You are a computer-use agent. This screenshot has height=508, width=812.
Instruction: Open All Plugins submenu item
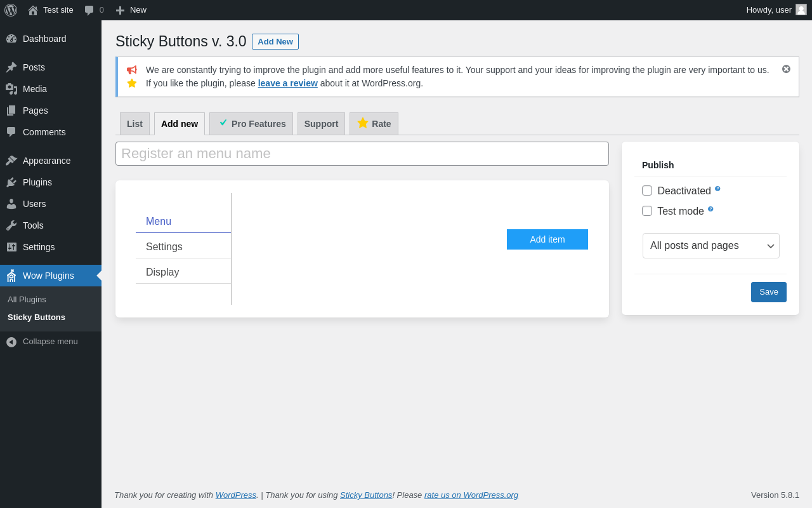coord(27,300)
